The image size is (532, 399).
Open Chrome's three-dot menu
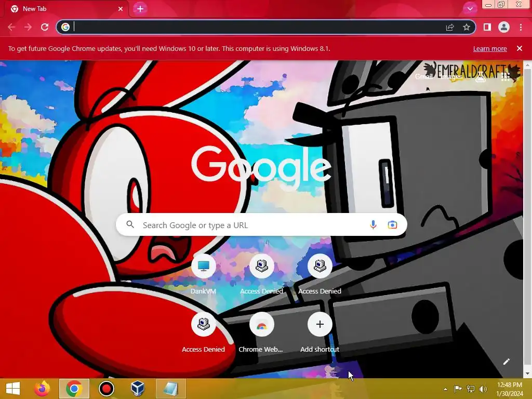click(521, 27)
